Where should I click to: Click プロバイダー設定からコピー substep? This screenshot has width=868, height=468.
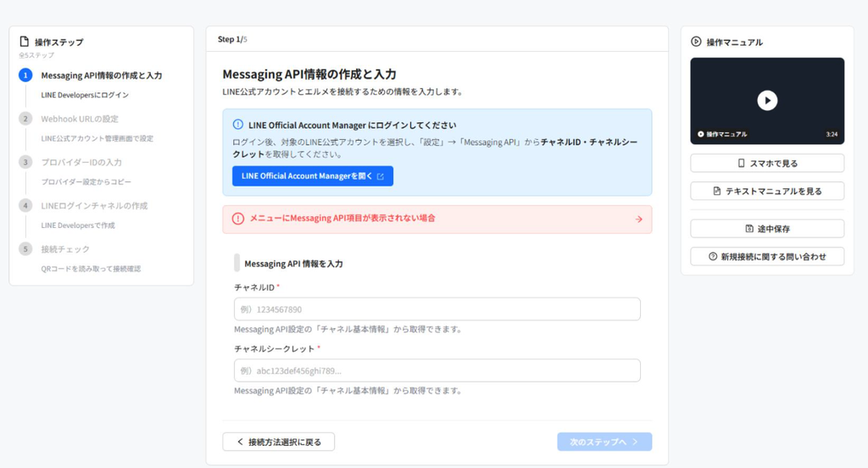coord(86,181)
